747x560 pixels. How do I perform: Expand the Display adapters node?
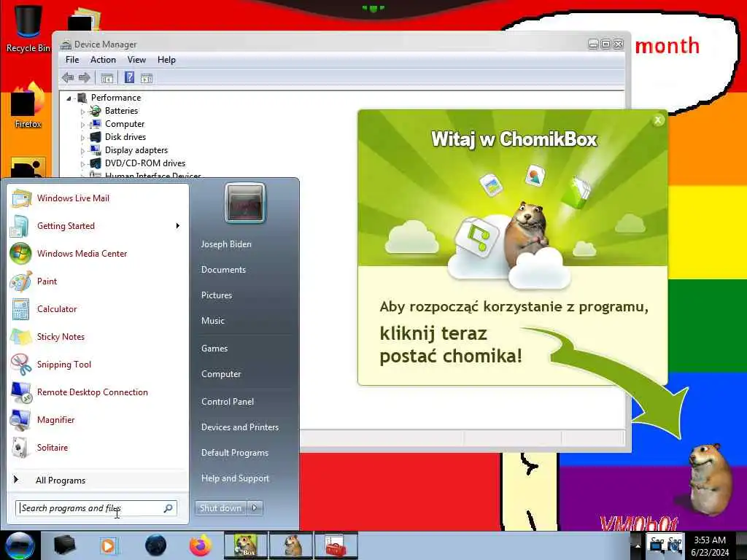pos(83,151)
